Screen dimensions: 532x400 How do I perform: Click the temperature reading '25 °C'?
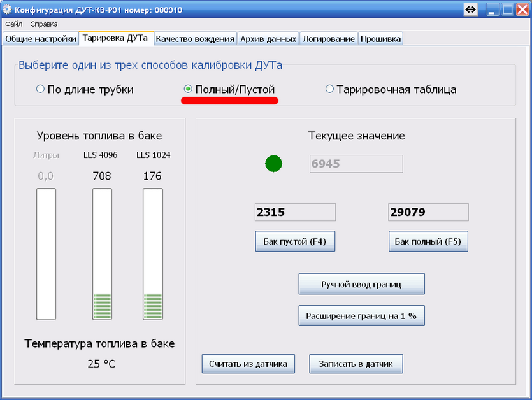click(x=101, y=364)
